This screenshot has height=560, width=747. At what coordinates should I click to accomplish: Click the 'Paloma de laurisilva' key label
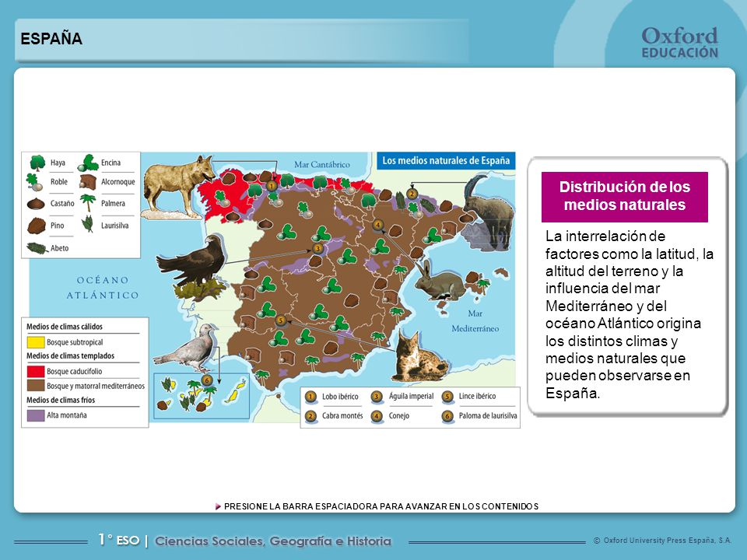(488, 415)
